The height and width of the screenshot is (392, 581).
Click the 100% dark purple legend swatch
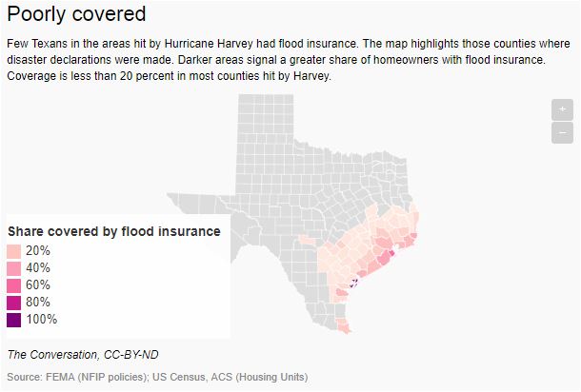point(13,320)
